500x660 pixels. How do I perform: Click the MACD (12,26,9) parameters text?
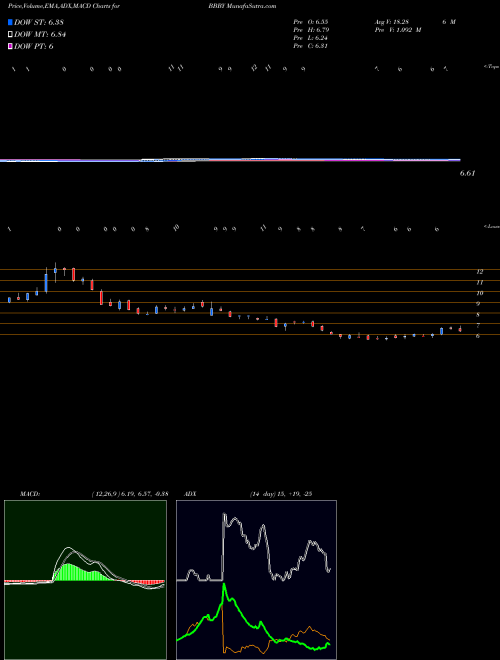click(130, 494)
